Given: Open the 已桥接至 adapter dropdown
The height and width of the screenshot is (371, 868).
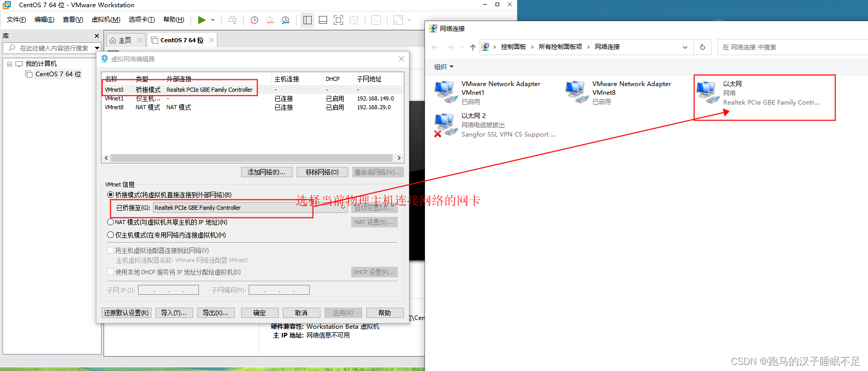Looking at the screenshot, I should (x=250, y=208).
